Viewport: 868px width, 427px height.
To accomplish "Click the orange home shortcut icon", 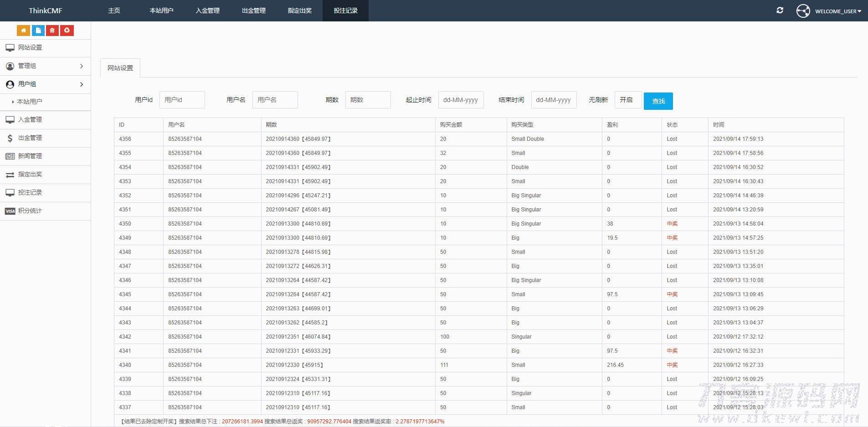I will pyautogui.click(x=23, y=31).
